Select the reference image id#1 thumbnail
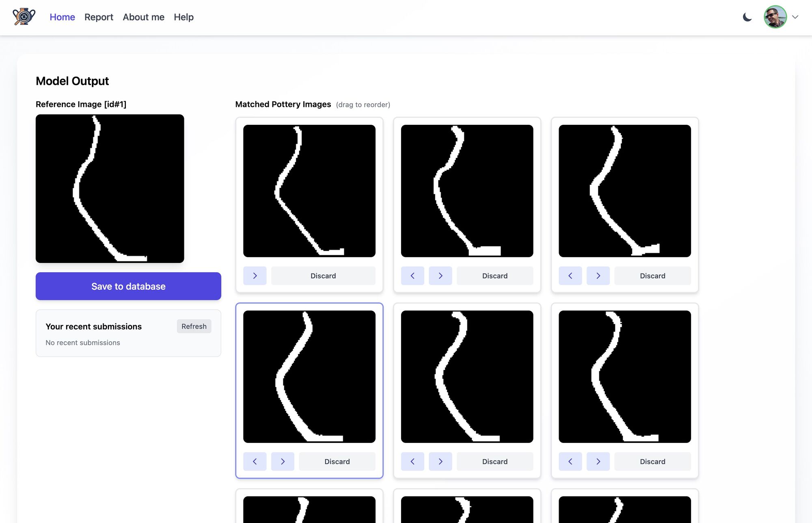This screenshot has width=812, height=523. tap(110, 189)
